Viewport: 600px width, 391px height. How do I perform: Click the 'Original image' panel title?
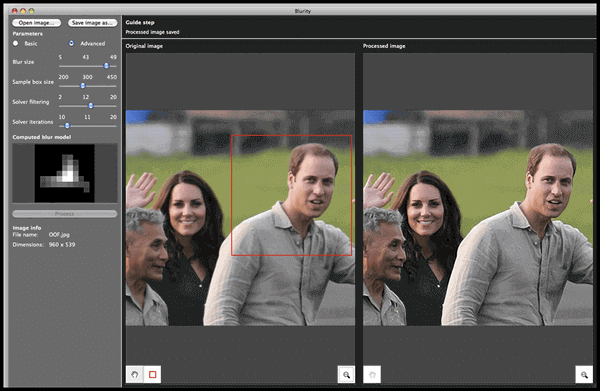click(x=144, y=46)
